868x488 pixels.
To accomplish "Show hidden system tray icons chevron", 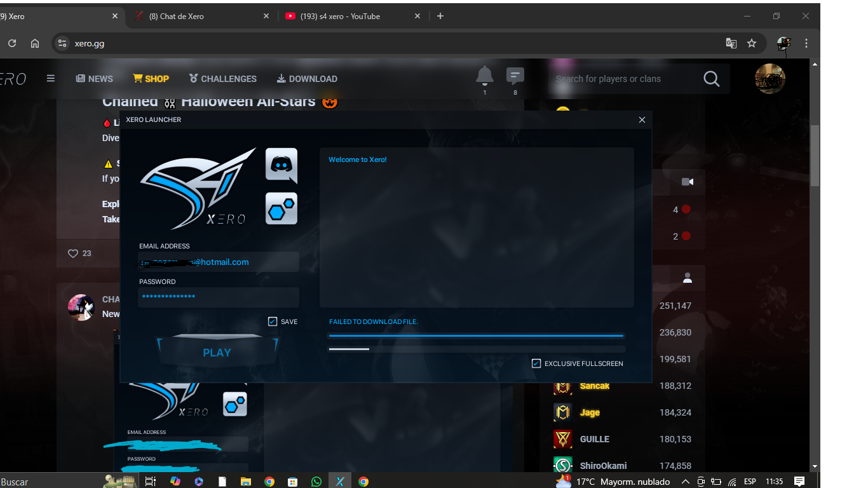I will point(685,482).
